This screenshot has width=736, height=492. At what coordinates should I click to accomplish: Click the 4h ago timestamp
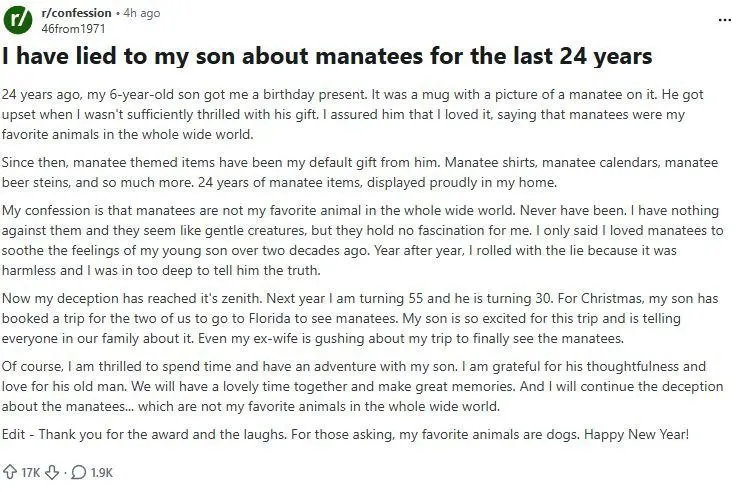(x=141, y=13)
